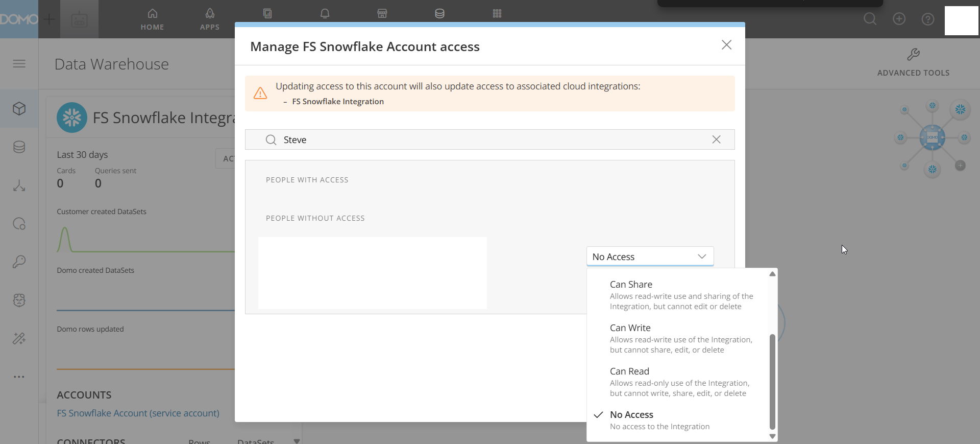The image size is (980, 444).
Task: Open Advanced Tools wrench
Action: point(913,62)
